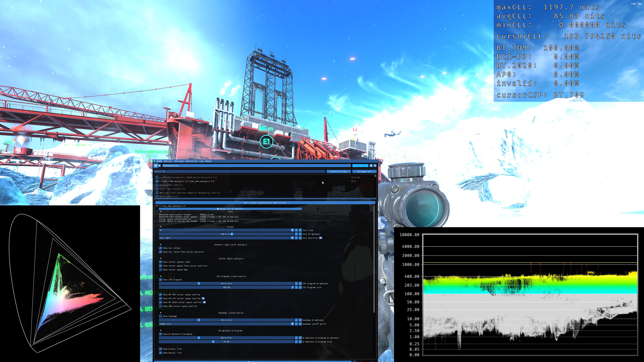Open the Add-ons tab
644x362 pixels.
(x=168, y=161)
